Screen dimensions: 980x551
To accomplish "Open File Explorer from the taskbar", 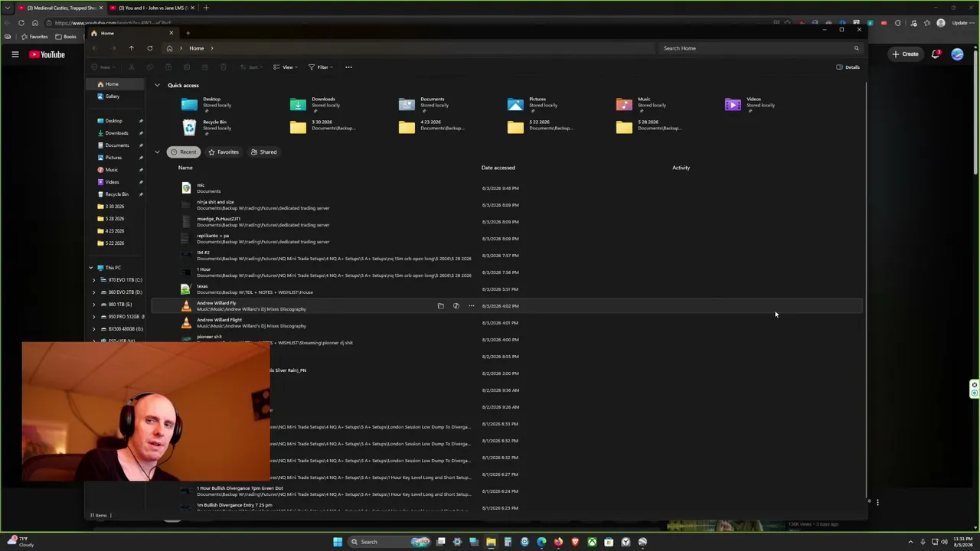I will coord(491,542).
